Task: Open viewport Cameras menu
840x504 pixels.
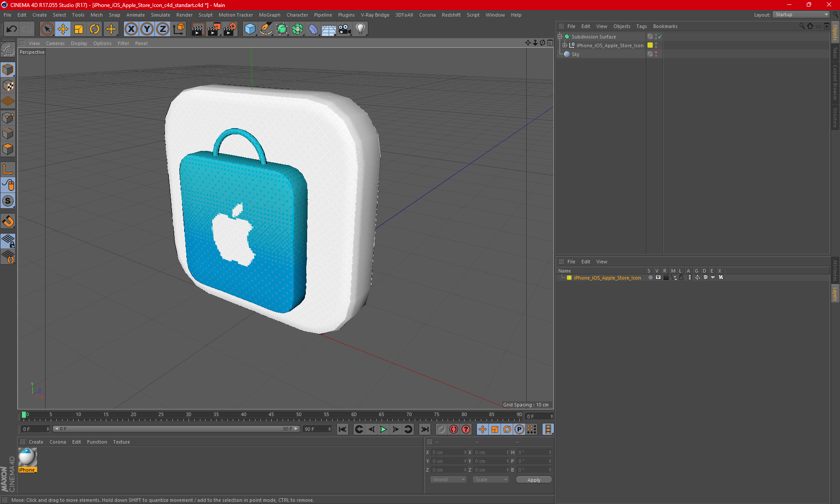Action: (x=55, y=43)
